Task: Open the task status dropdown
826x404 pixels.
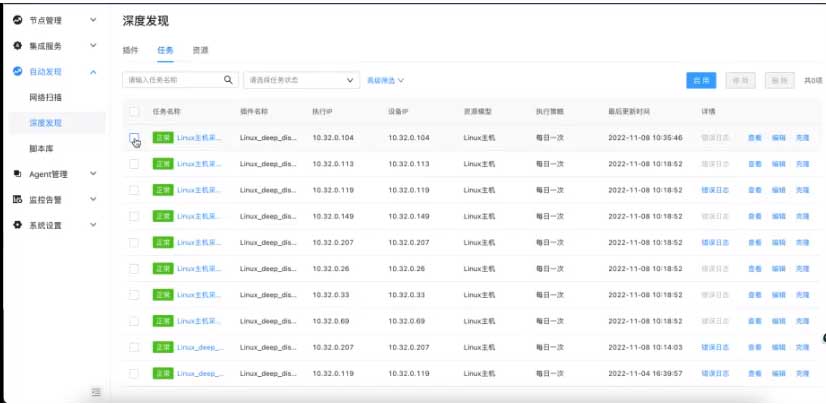Action: pos(301,80)
